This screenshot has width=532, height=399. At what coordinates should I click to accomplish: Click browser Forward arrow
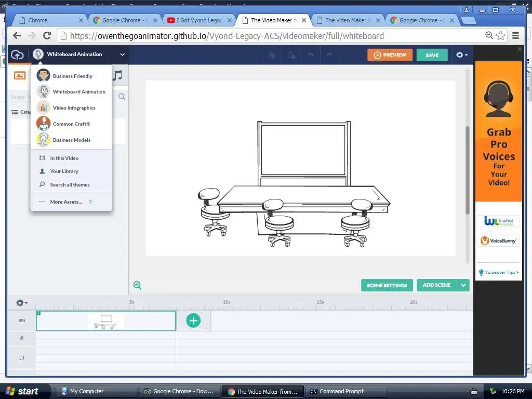click(x=32, y=36)
